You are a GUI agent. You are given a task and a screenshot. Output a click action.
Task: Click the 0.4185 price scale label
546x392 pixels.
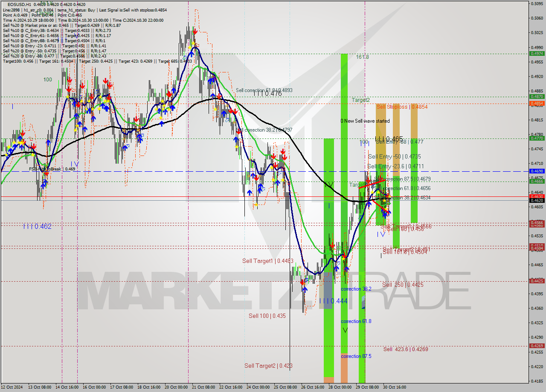click(x=537, y=381)
